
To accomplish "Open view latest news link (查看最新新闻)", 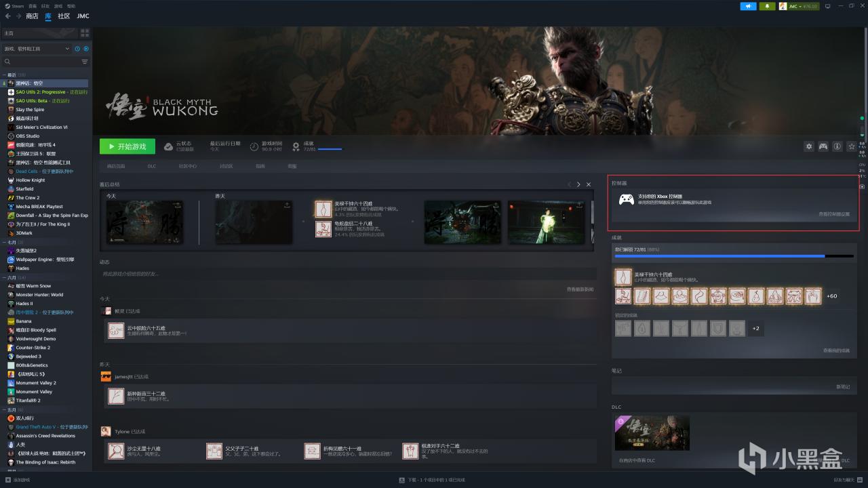I will point(580,289).
